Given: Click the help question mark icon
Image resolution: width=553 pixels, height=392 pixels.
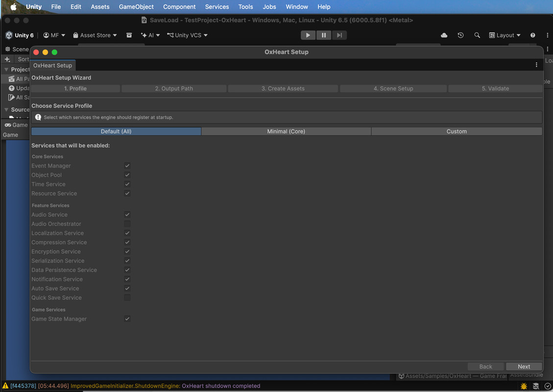Looking at the screenshot, I should pyautogui.click(x=532, y=35).
